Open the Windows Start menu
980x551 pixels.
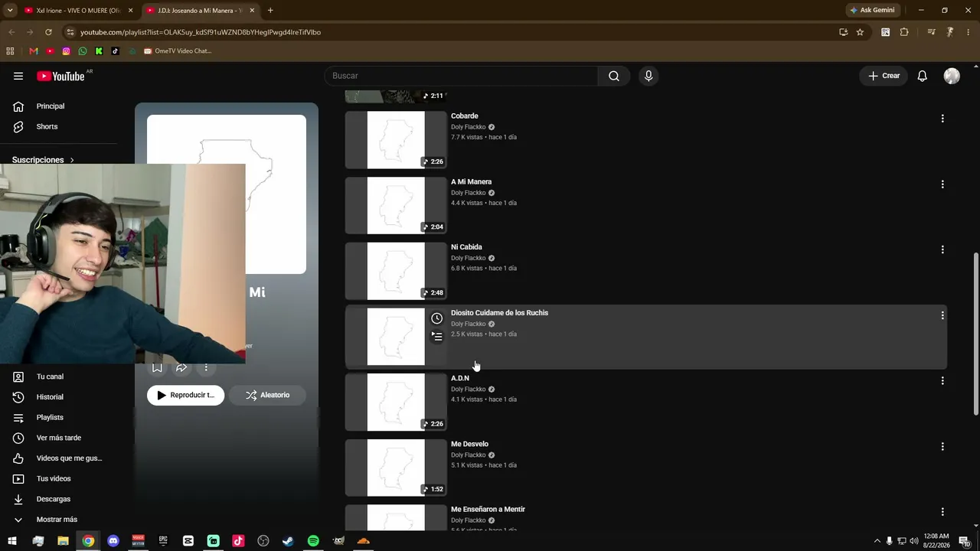click(x=12, y=541)
